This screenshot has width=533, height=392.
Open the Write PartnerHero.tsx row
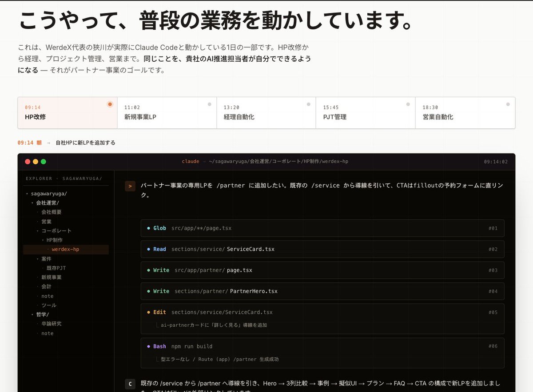pos(322,291)
